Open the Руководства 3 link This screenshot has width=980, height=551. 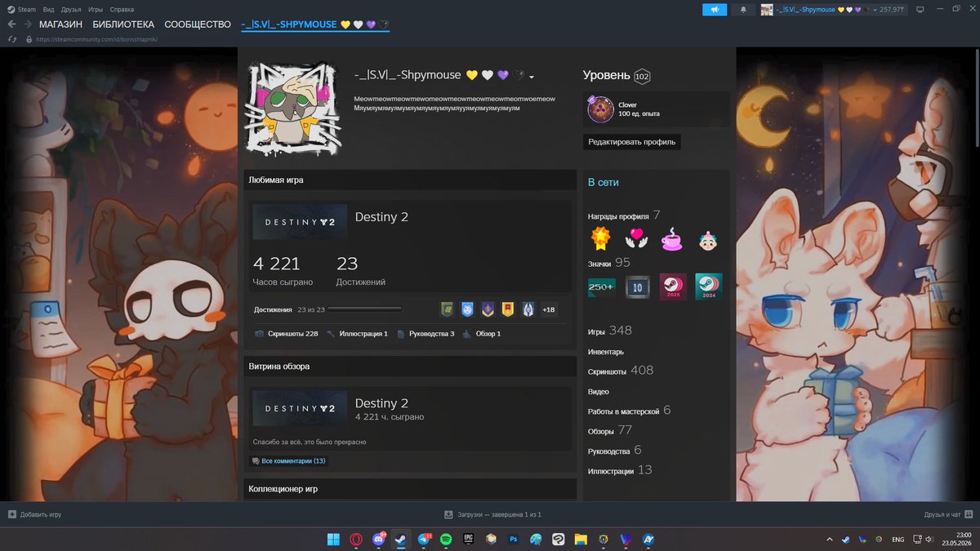425,334
